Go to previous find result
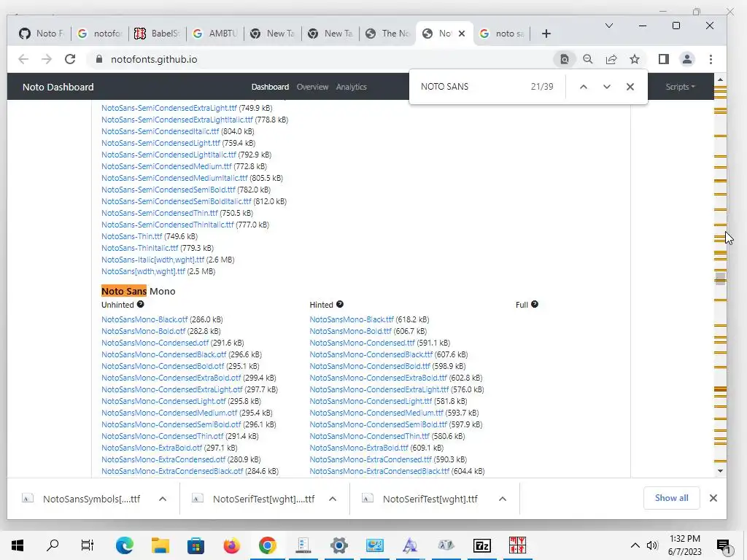 click(583, 87)
